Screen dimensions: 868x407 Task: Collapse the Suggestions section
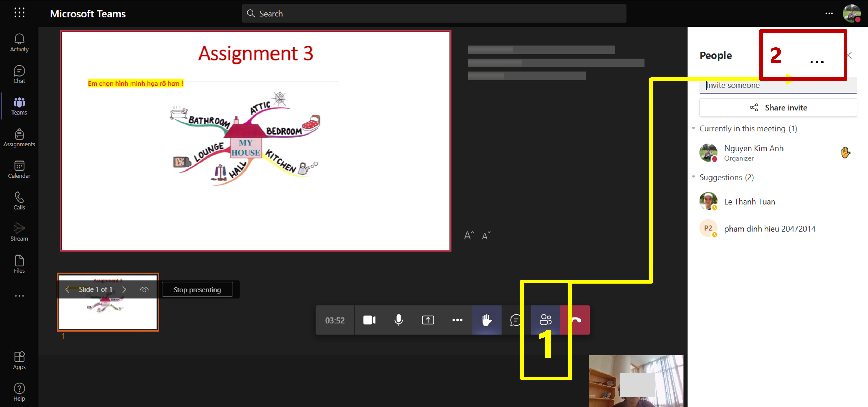(693, 177)
